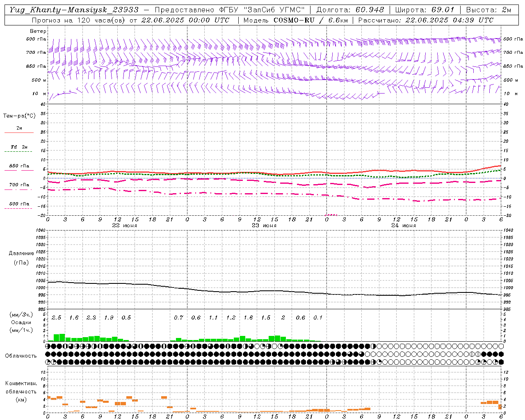Image resolution: width=525 pixels, height=420 pixels.
Task: Click the (мм/1ч.) precipitation unit label
Action: [x=21, y=330]
